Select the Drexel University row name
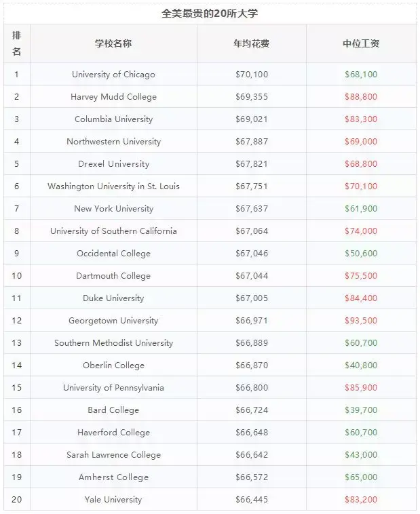Image resolution: width=420 pixels, height=514 pixels. pos(113,164)
